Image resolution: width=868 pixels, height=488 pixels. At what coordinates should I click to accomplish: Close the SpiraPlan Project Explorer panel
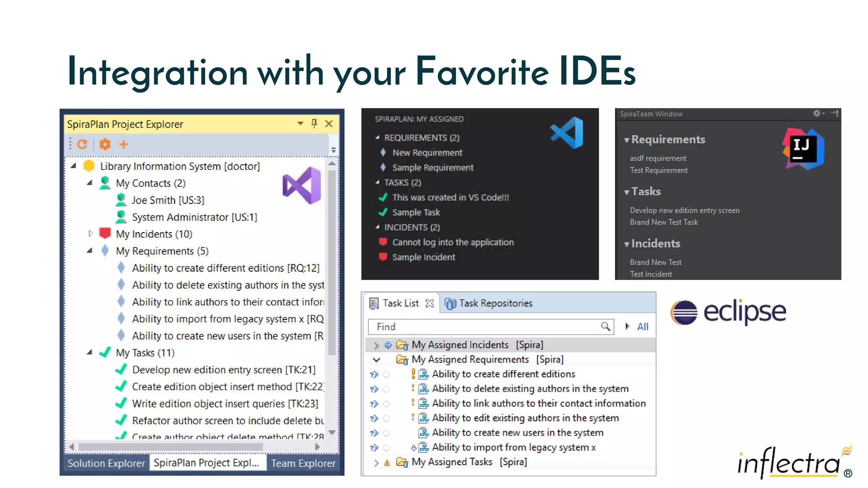(x=329, y=123)
